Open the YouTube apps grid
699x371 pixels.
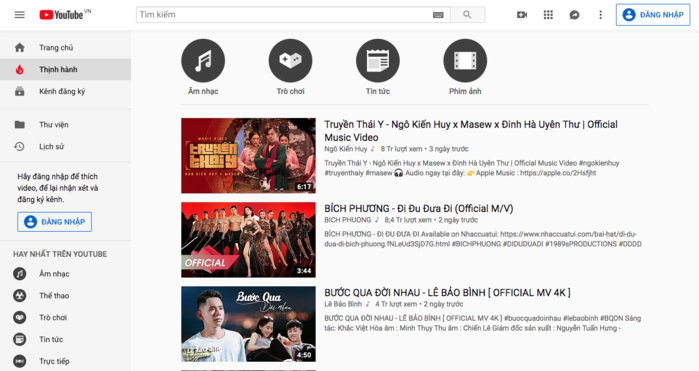548,15
